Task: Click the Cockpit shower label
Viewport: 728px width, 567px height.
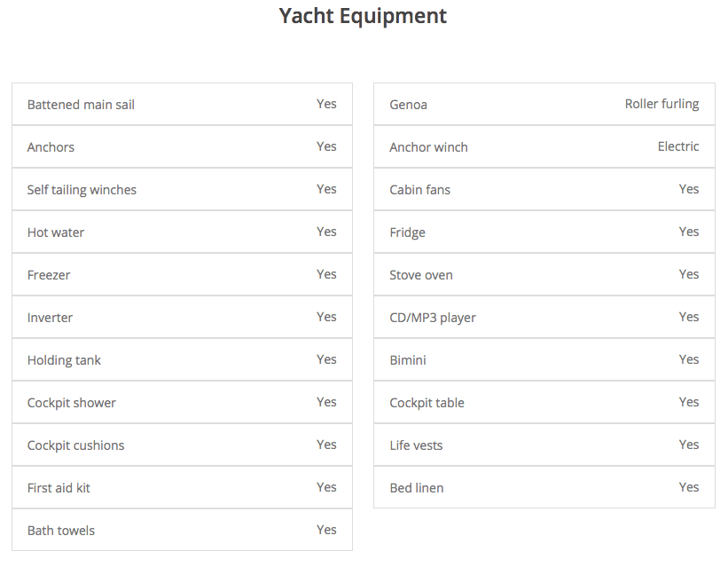Action: tap(72, 403)
